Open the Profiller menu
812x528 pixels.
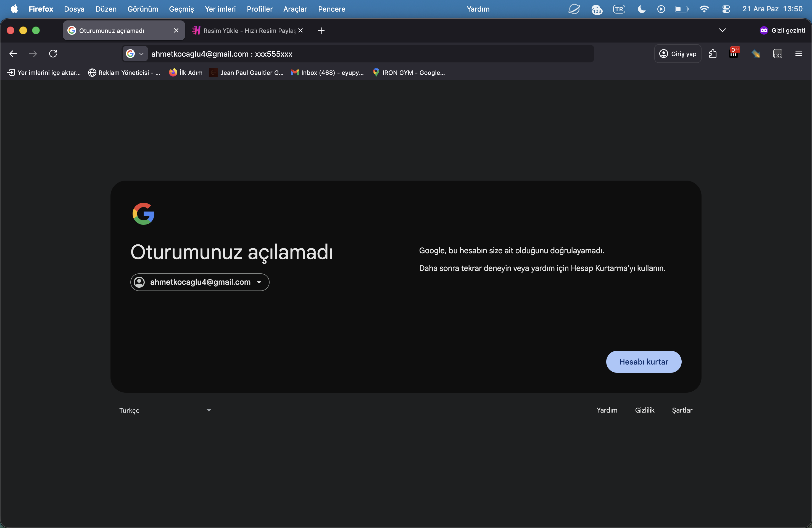[260, 9]
